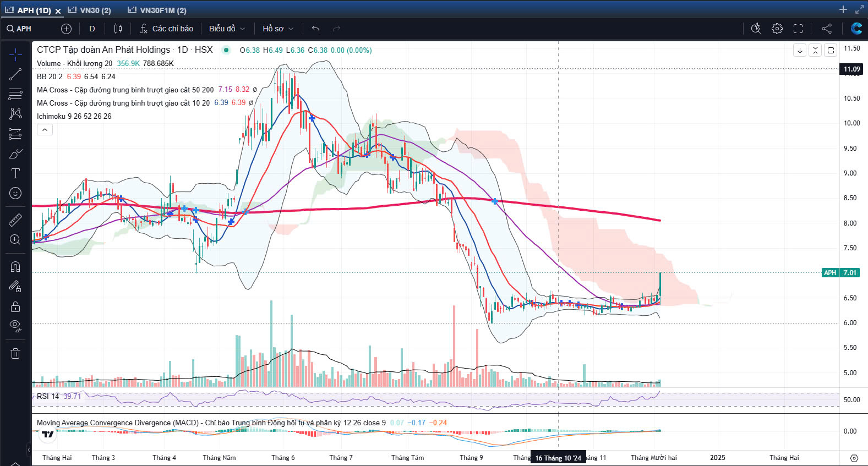Screen dimensions: 868x466
Task: Open the candlestick chart type selector
Action: [118, 29]
